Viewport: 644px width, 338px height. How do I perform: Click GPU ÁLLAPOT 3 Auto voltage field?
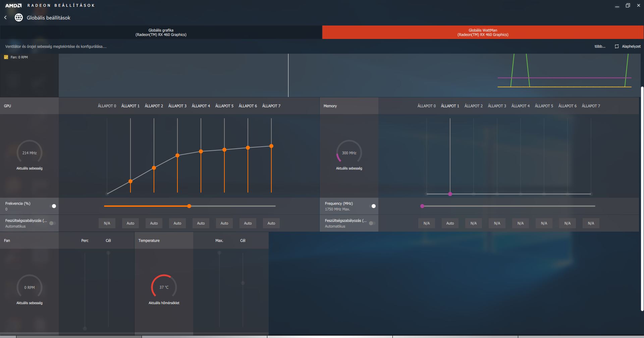pos(177,223)
